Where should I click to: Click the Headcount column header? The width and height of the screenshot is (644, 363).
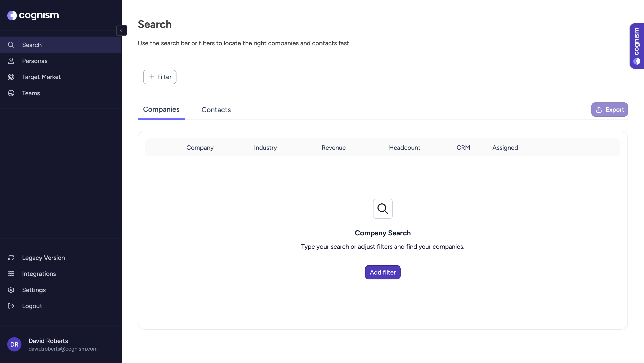coord(405,148)
